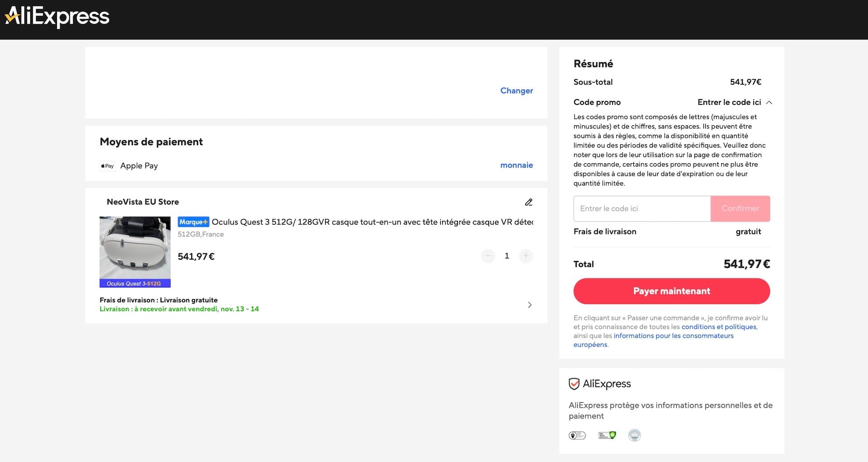Viewport: 868px width, 462px height.
Task: Click the Apple Pay icon
Action: [108, 166]
